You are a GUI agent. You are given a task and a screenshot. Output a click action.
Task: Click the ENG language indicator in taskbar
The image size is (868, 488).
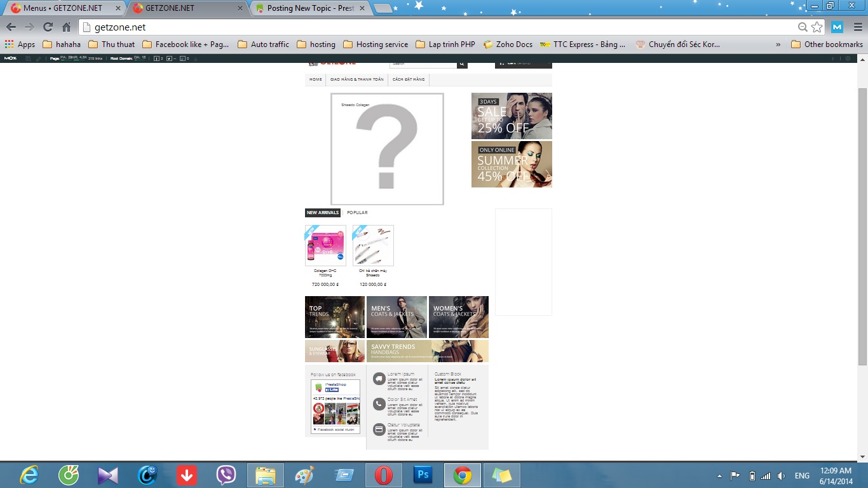(802, 476)
